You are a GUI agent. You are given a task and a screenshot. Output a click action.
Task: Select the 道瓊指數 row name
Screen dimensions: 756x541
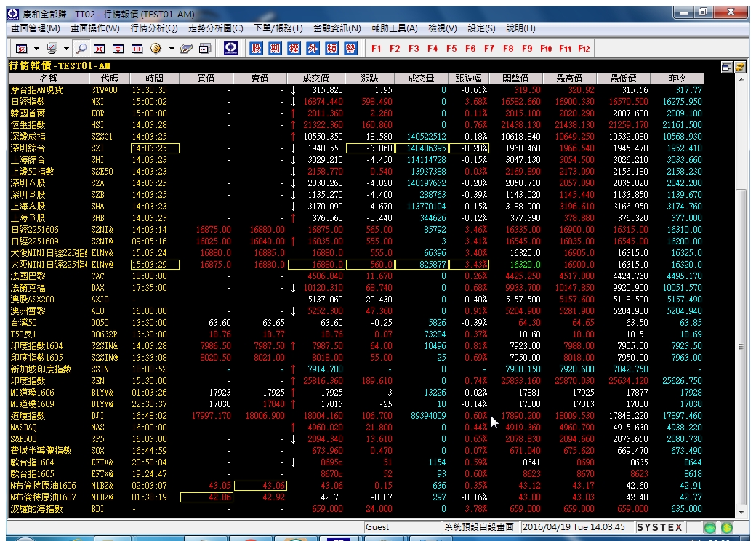tap(28, 416)
